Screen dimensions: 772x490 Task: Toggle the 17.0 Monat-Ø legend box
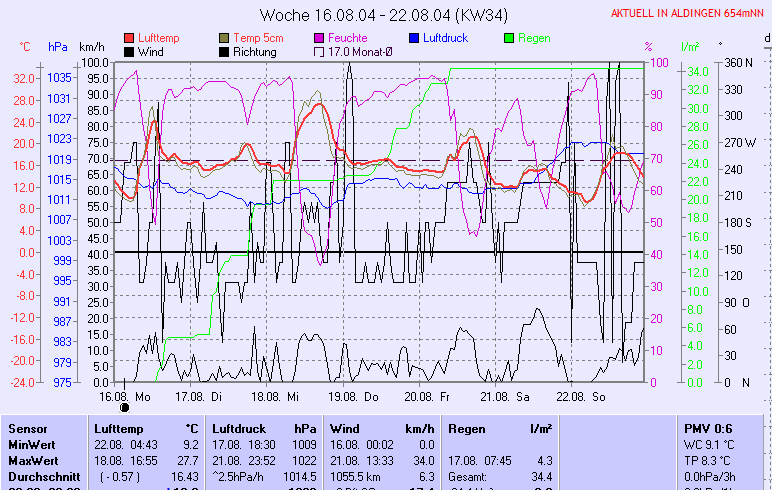319,51
